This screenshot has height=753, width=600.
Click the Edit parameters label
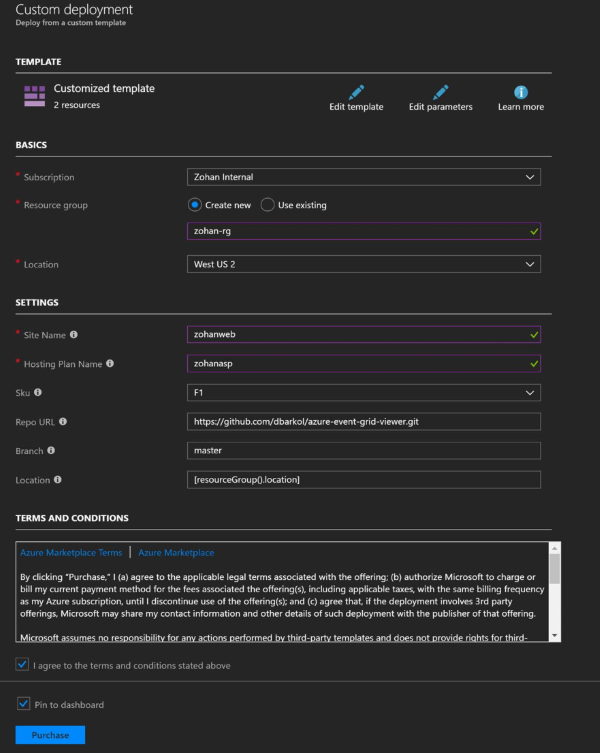(441, 107)
